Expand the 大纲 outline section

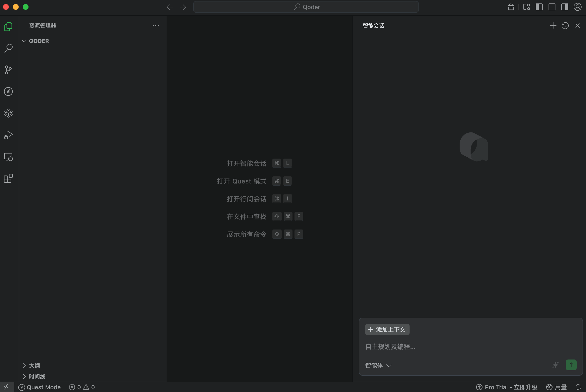[25, 365]
